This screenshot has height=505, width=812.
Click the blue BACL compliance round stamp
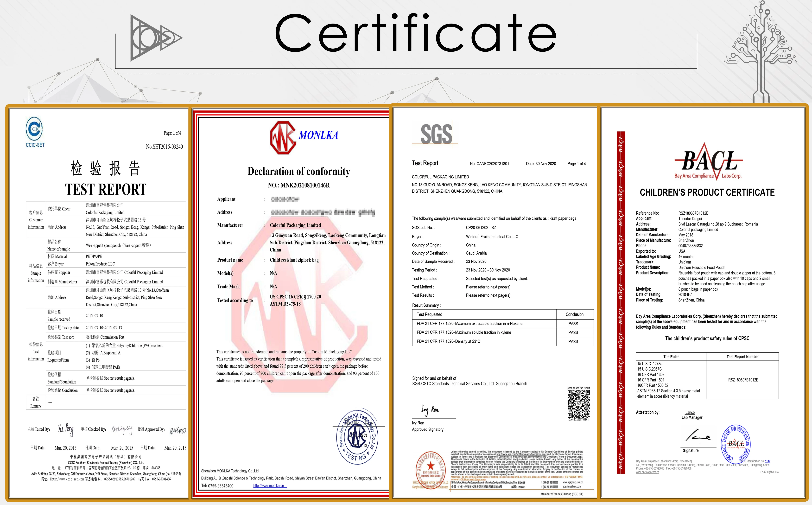(x=736, y=444)
